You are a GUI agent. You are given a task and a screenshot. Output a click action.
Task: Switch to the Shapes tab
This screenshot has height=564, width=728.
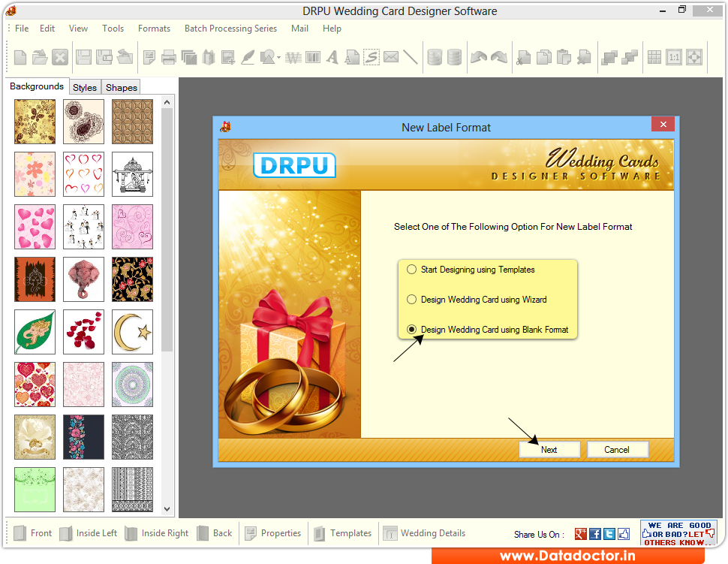point(121,87)
